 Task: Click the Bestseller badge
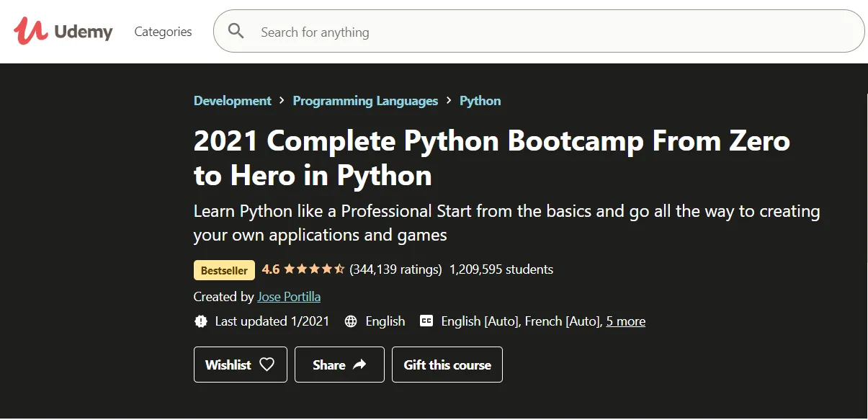pyautogui.click(x=224, y=270)
